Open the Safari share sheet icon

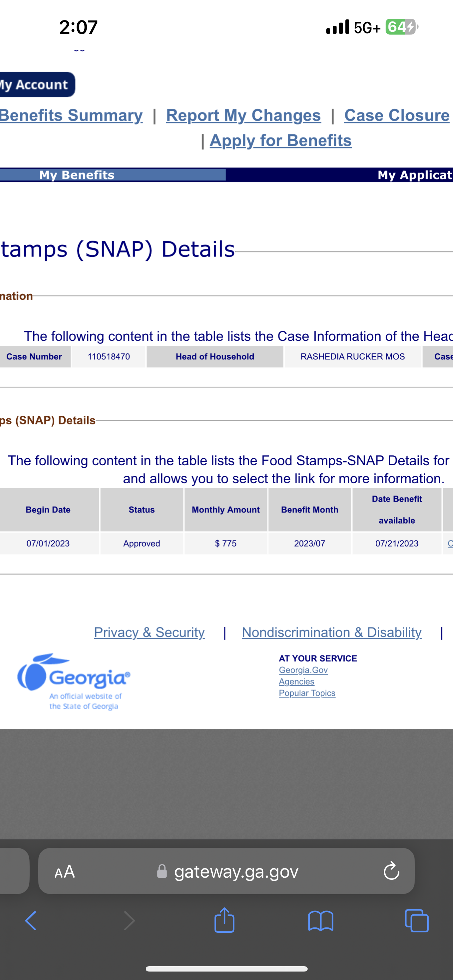click(224, 920)
